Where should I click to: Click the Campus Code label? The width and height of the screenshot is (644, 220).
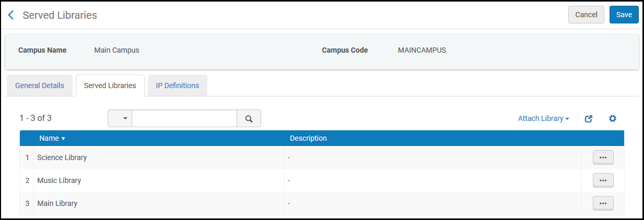coord(345,51)
